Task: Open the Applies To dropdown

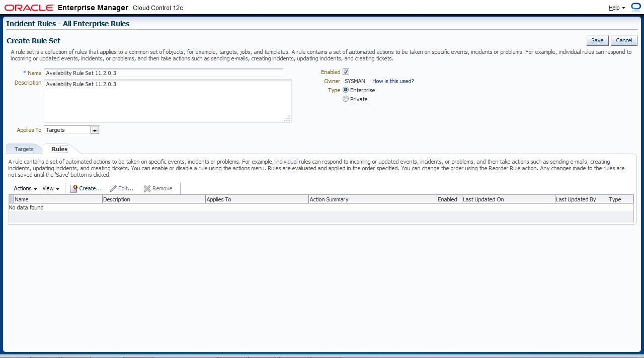Action: 95,130
